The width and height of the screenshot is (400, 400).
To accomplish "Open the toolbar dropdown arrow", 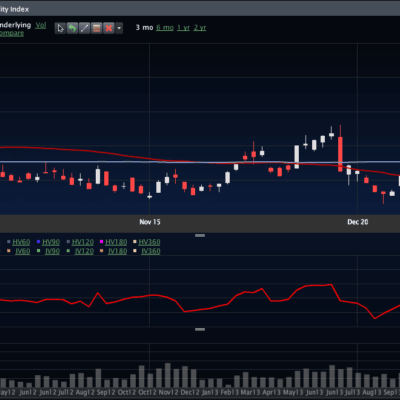I will pos(119,28).
